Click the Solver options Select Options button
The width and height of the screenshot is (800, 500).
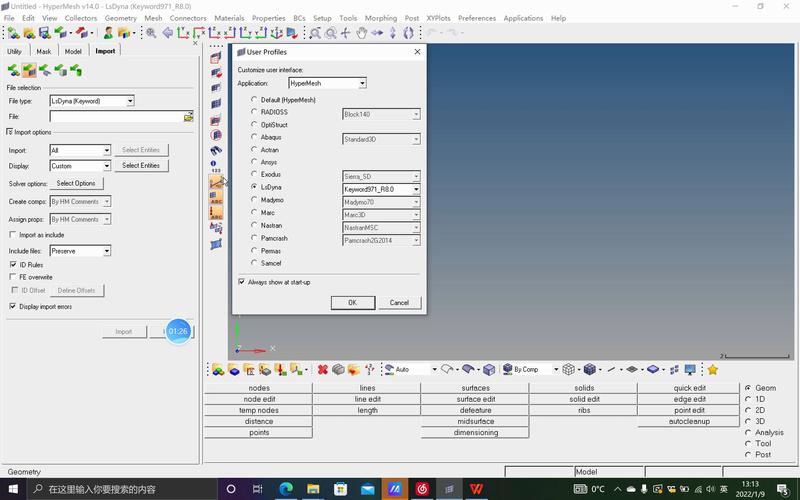coord(76,183)
